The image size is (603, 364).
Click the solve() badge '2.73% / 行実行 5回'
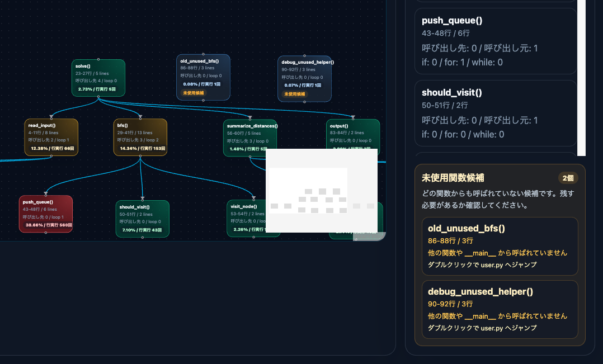(97, 89)
